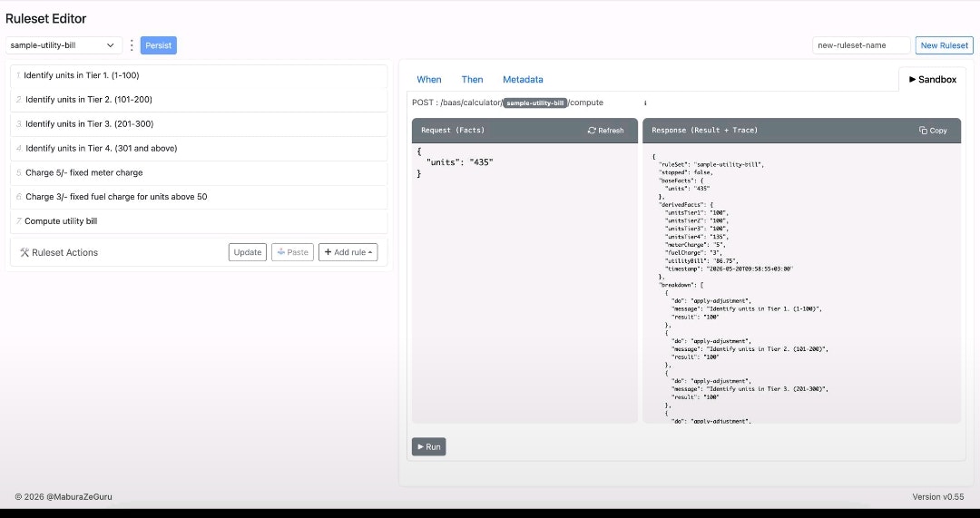Open the sample-utility-bill ruleset dropdown
This screenshot has width=980, height=518.
(x=64, y=45)
